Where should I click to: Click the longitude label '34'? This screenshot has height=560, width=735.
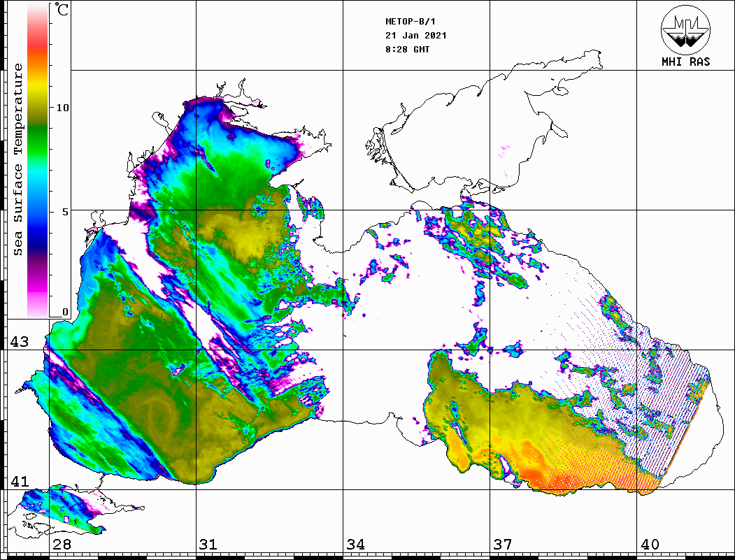click(x=356, y=544)
